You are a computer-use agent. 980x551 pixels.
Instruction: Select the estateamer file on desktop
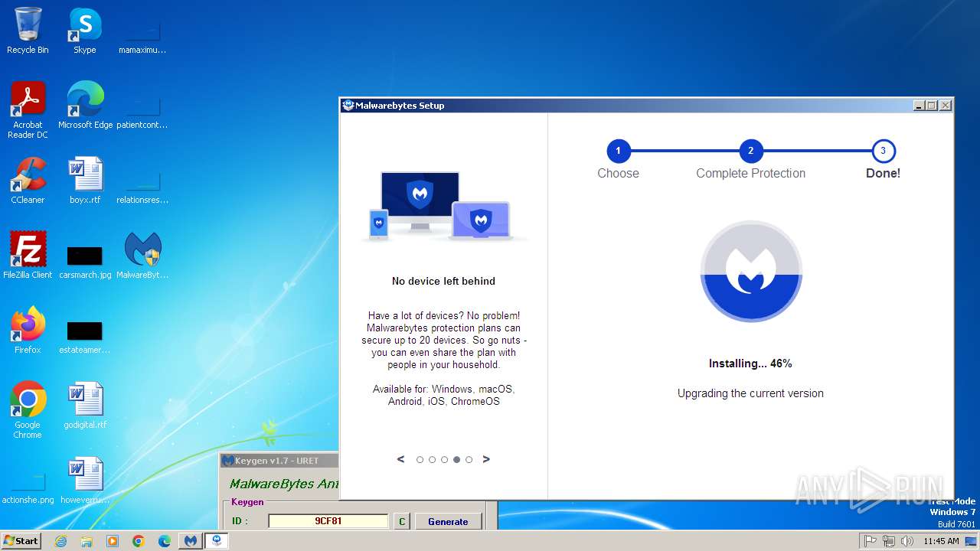(85, 337)
